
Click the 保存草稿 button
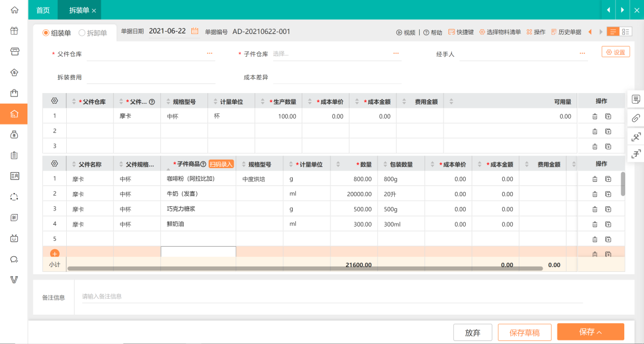[525, 333]
